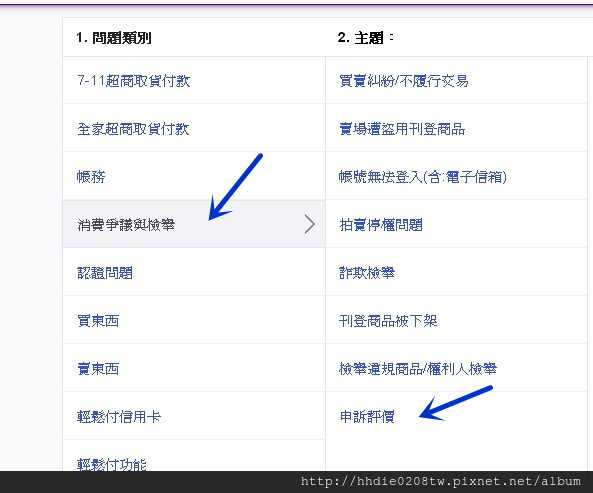Expand chevron beside 消費爭議與檢舉
This screenshot has width=593, height=493.
click(x=309, y=224)
